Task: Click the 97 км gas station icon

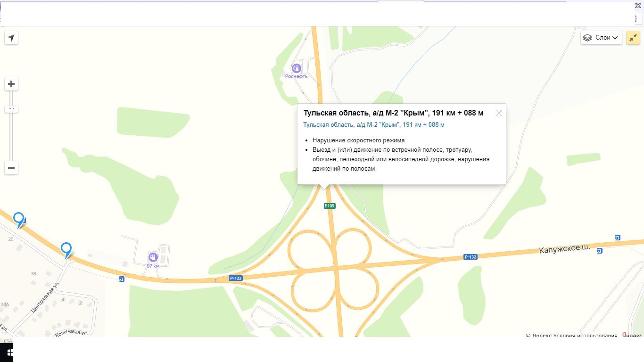Action: tap(153, 257)
